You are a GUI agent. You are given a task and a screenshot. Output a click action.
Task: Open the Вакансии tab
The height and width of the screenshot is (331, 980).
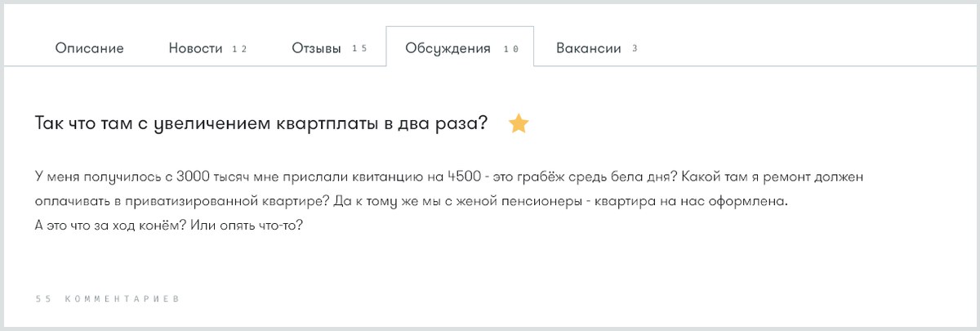(x=588, y=48)
